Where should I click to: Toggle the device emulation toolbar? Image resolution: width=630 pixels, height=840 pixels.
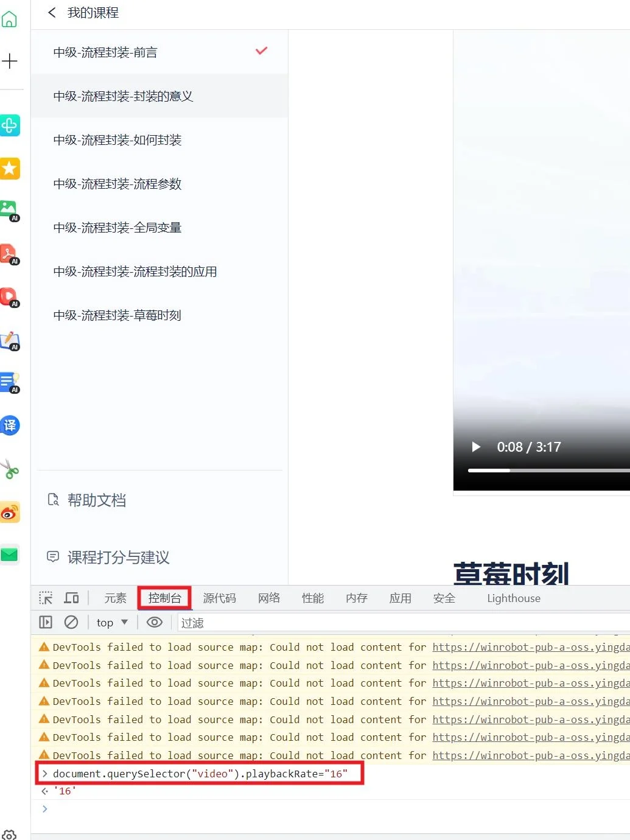pos(71,598)
